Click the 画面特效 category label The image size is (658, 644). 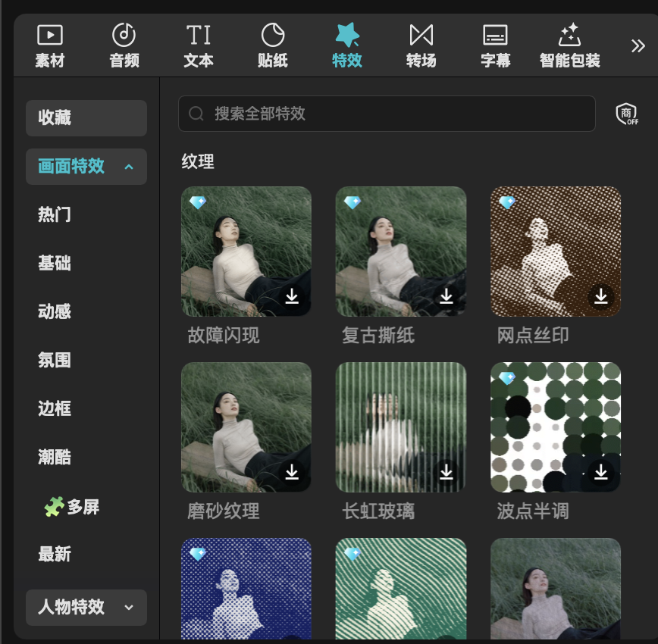pos(71,167)
